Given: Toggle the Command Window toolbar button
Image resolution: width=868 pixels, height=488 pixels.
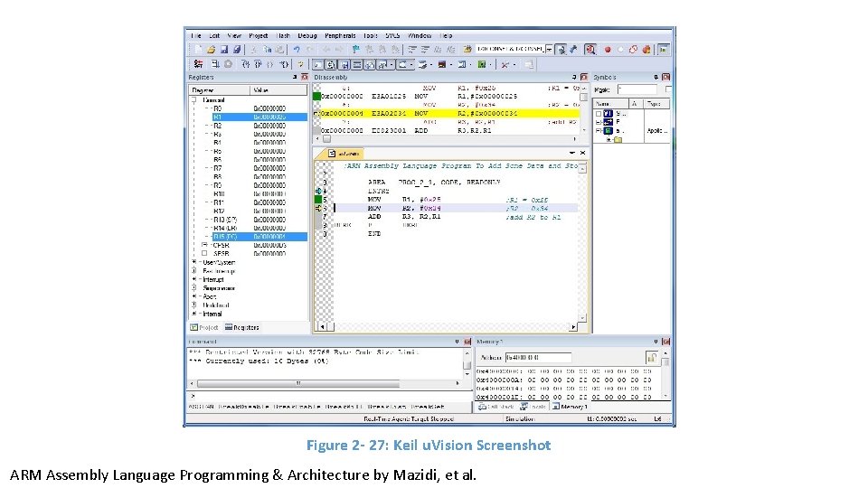Looking at the screenshot, I should (317, 64).
